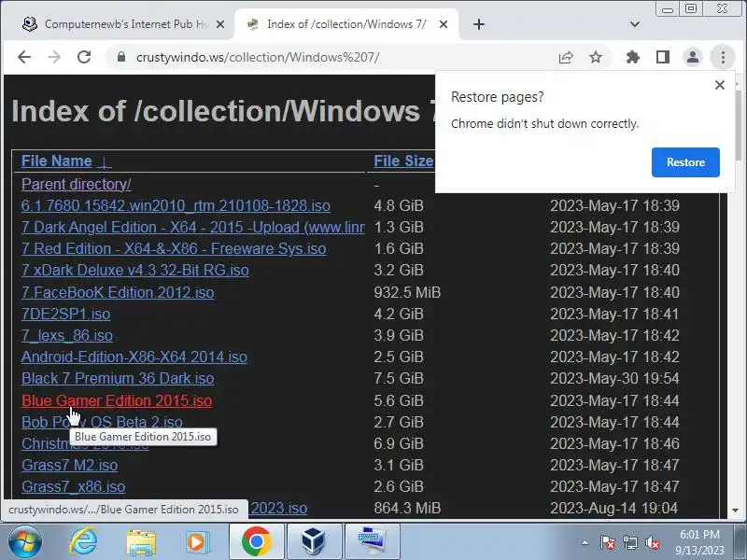Click the 4.8 GiB file size cell
This screenshot has height=560, width=747.
pos(399,205)
